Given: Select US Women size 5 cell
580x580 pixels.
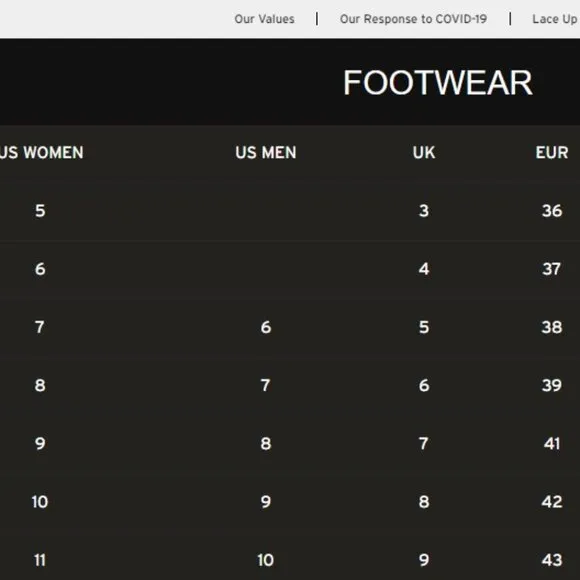Looking at the screenshot, I should click(x=40, y=211).
